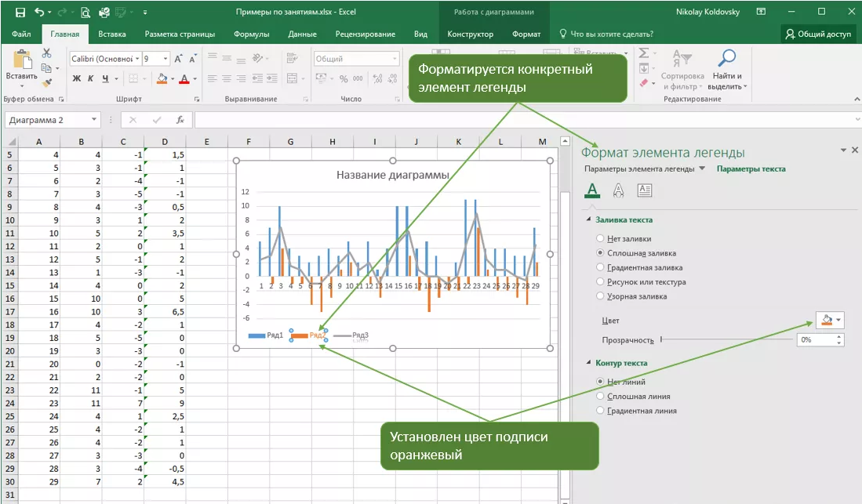Click the Copy icon in the clipboard group
Image resolution: width=862 pixels, height=504 pixels.
(47, 67)
